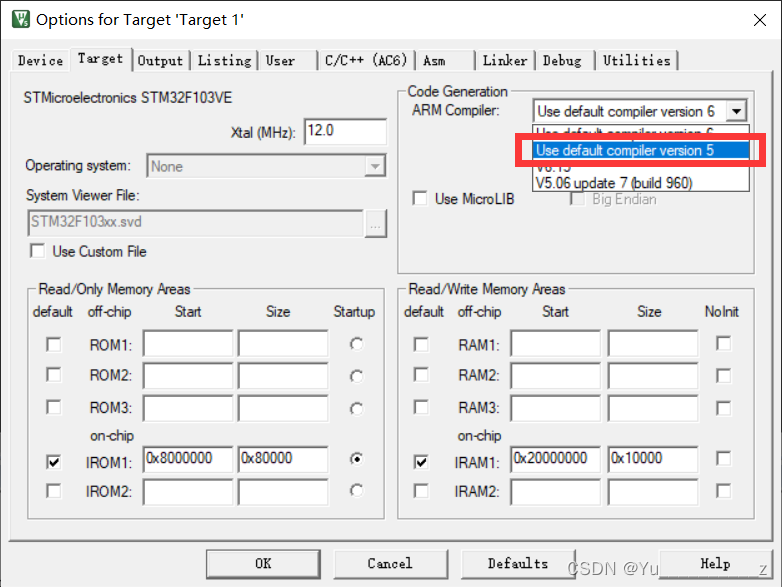Select ROM1 Startup radio button
This screenshot has width=782, height=587.
(356, 344)
